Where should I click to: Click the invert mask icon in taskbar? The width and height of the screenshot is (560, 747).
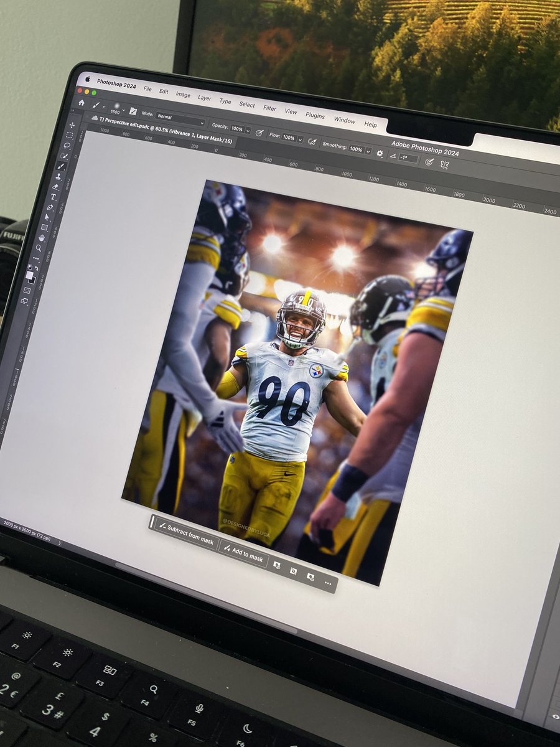pyautogui.click(x=294, y=571)
